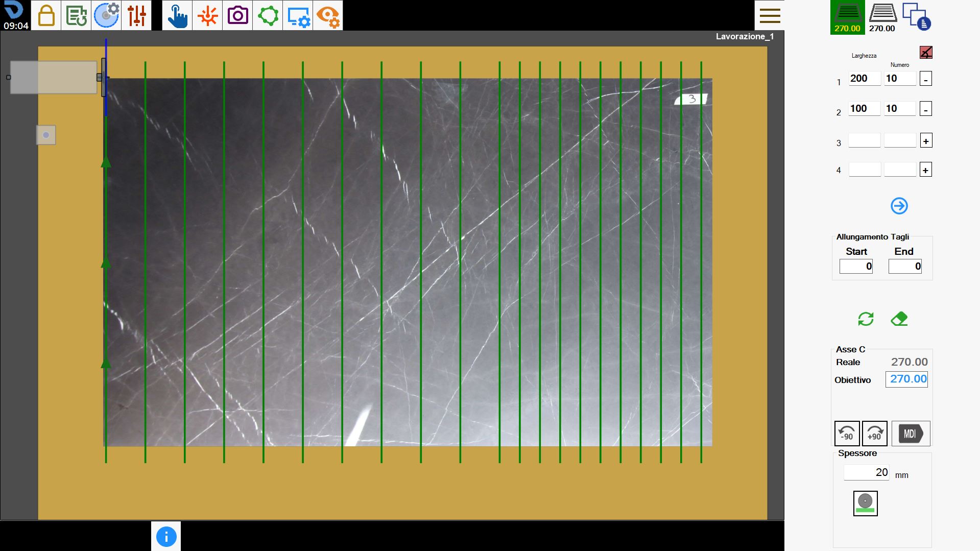Open the eye view settings icon
This screenshot has height=551, width=980.
point(328,15)
